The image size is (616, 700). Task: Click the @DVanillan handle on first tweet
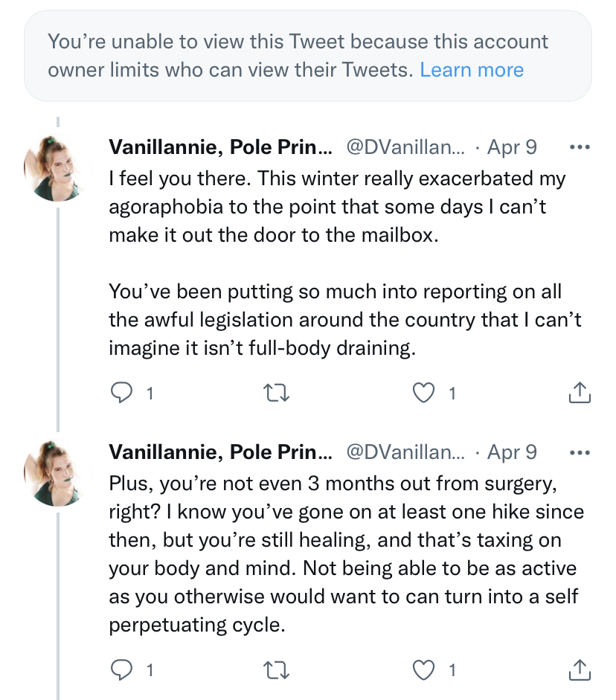(405, 147)
